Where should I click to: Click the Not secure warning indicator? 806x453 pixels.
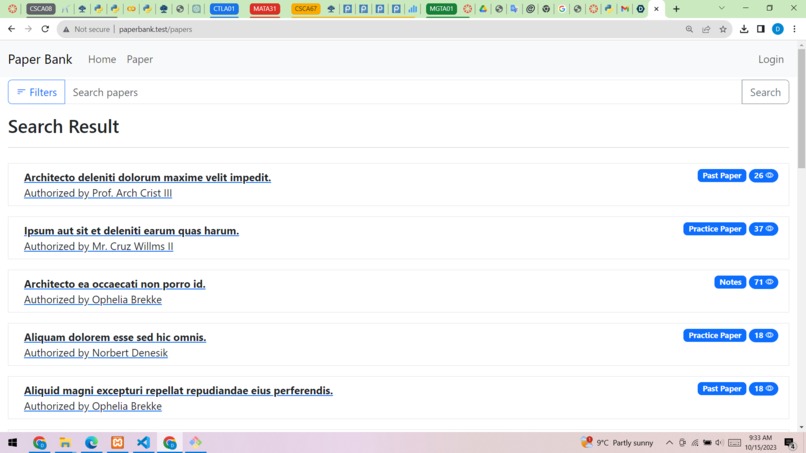[x=86, y=29]
